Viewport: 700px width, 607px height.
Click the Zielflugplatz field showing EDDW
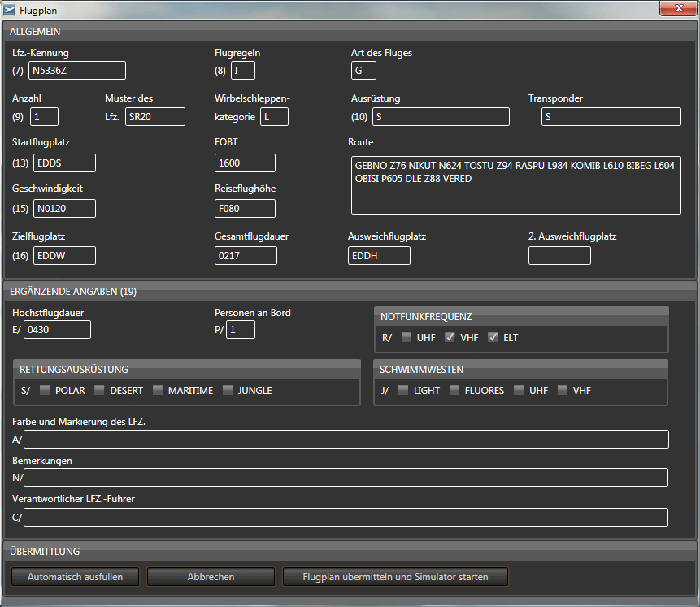(63, 256)
